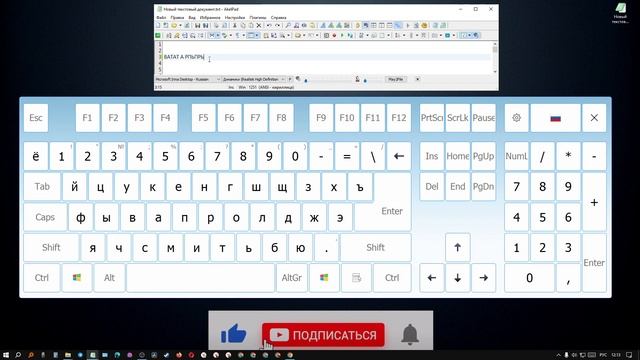Click the notification bell icon
Screen dimensions: 640x360
pos(410,334)
